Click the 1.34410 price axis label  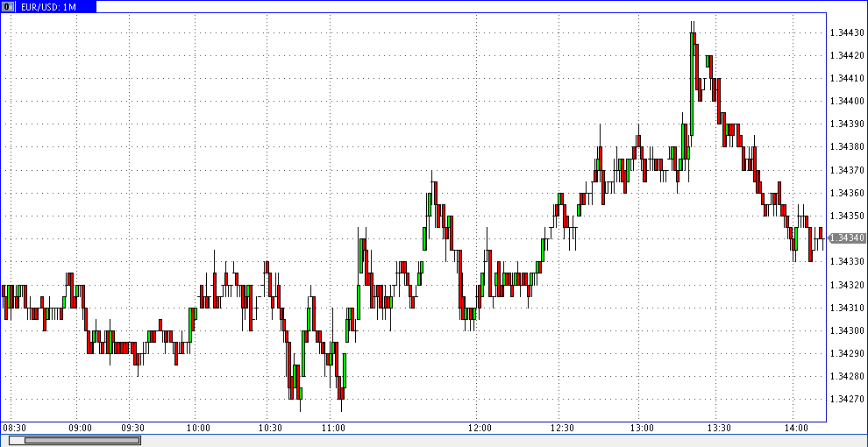(848, 78)
